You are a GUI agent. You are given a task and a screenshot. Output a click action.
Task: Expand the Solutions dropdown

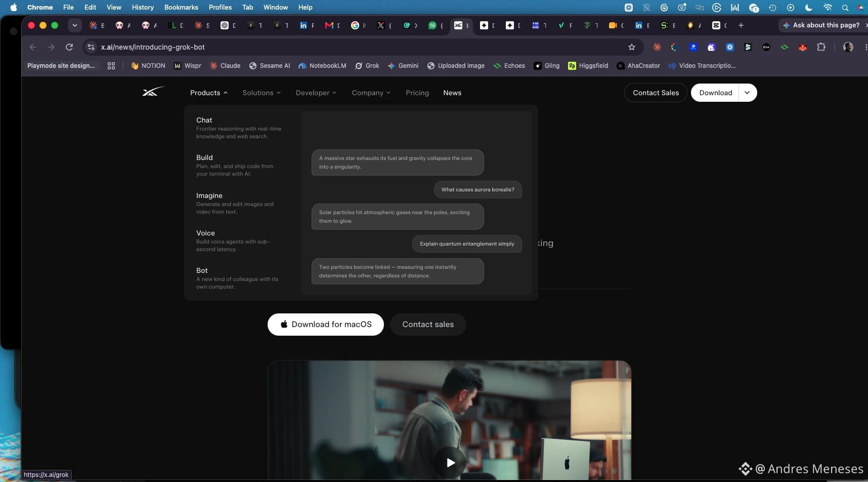point(262,93)
